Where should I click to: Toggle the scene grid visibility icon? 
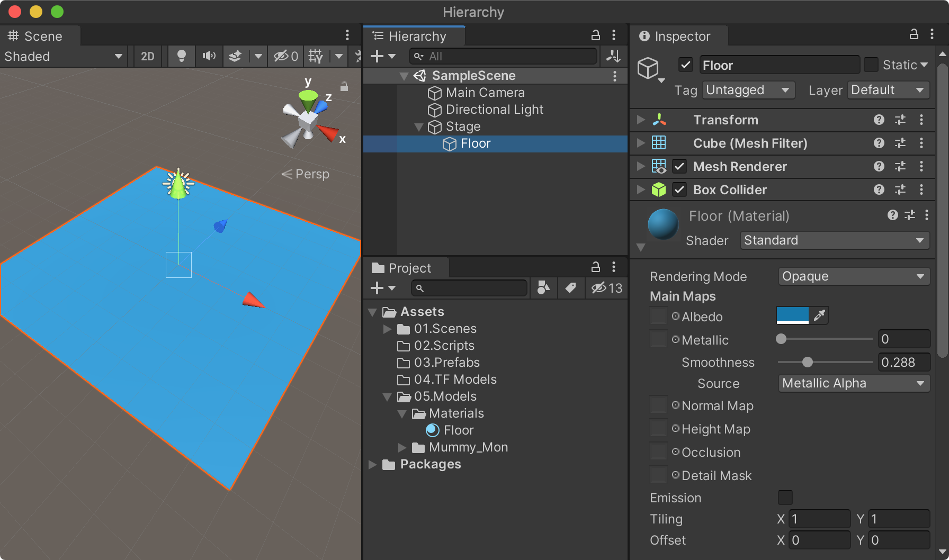coord(316,56)
